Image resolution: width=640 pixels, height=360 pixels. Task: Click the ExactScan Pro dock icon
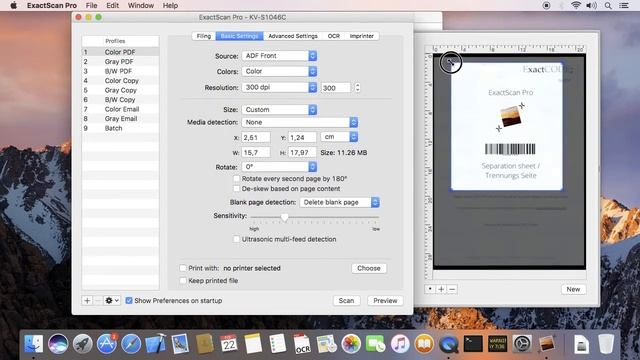(547, 344)
